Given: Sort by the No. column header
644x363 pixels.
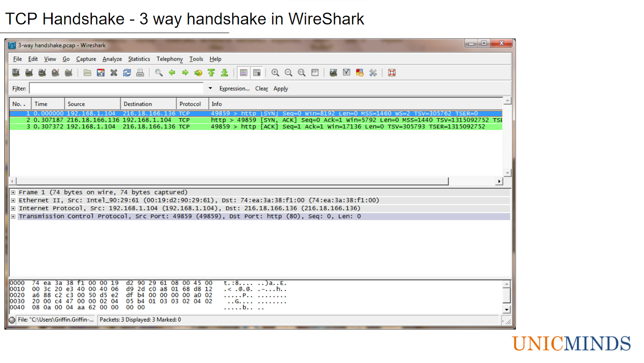Looking at the screenshot, I should 20,104.
